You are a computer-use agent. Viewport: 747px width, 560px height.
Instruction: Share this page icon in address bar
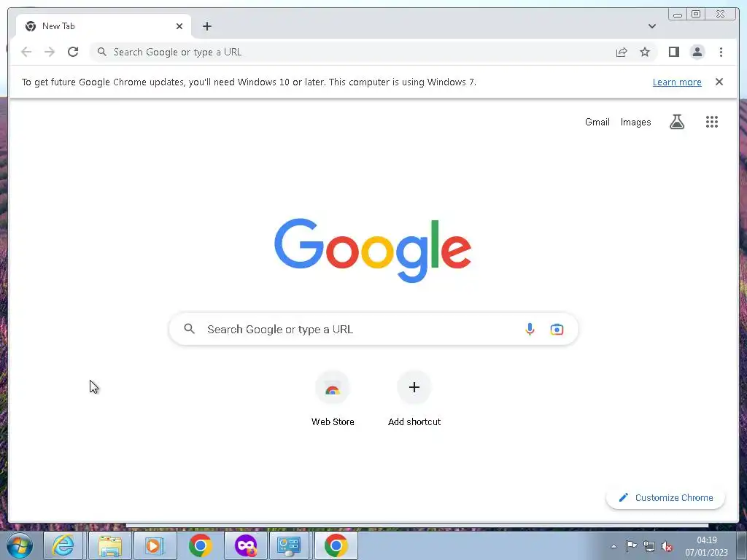(622, 52)
